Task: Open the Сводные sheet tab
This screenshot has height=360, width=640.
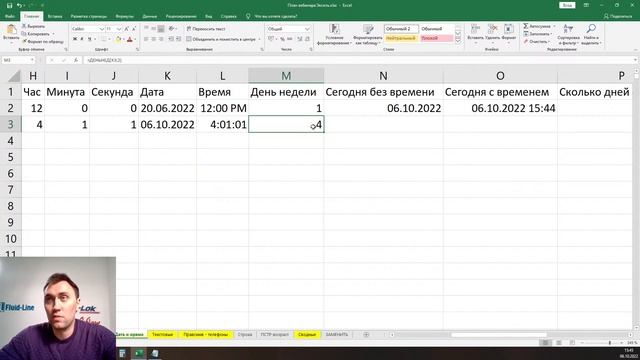Action: click(307, 335)
